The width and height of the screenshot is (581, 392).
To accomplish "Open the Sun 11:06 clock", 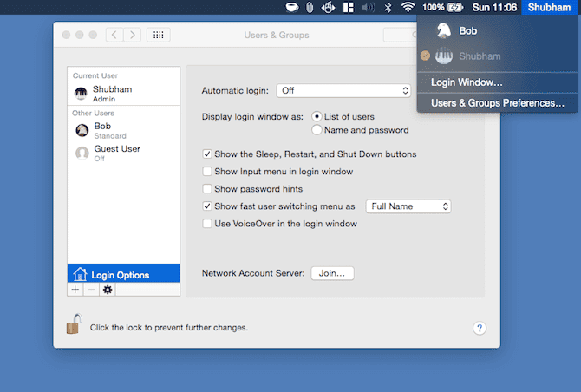I will pos(494,7).
